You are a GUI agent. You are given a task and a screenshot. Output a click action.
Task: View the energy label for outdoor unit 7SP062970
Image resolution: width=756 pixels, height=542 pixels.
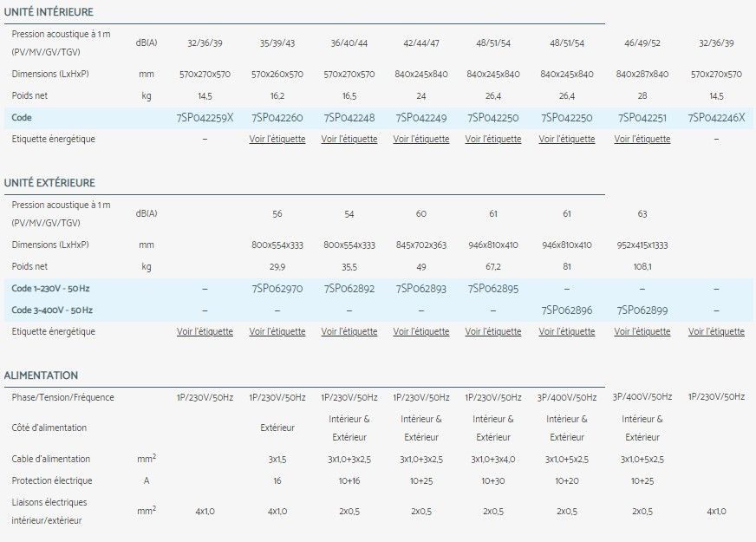click(277, 331)
